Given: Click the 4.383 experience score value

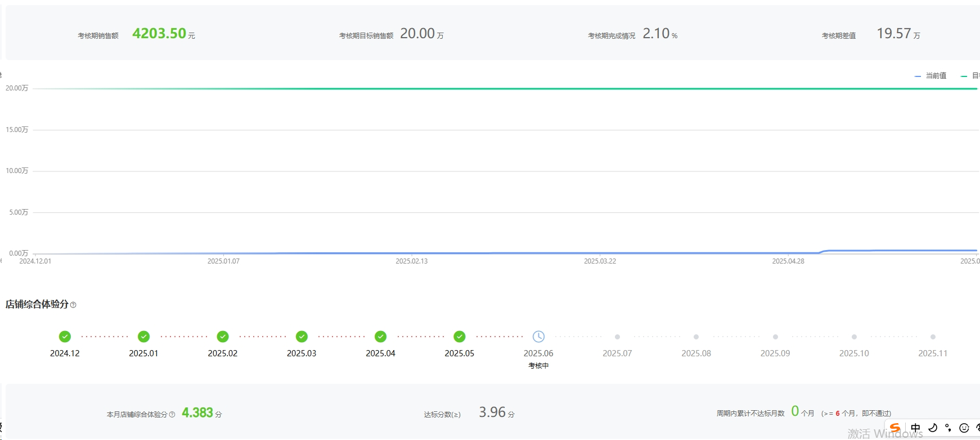Looking at the screenshot, I should tap(197, 413).
